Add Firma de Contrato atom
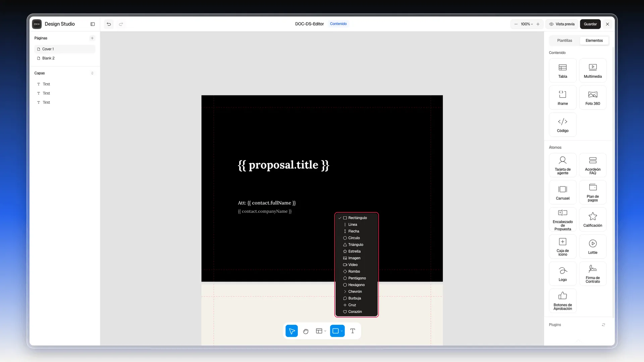This screenshot has height=362, width=644. 593,274
